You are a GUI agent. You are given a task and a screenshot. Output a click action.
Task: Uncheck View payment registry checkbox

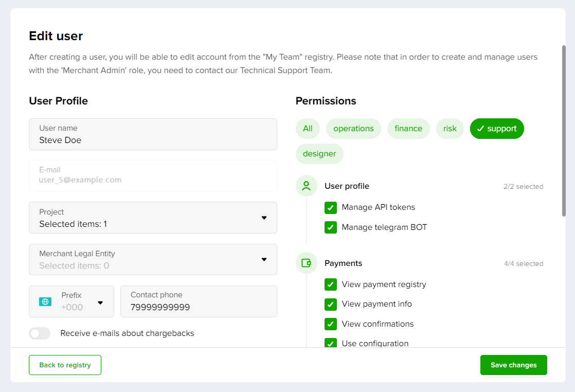(x=330, y=284)
